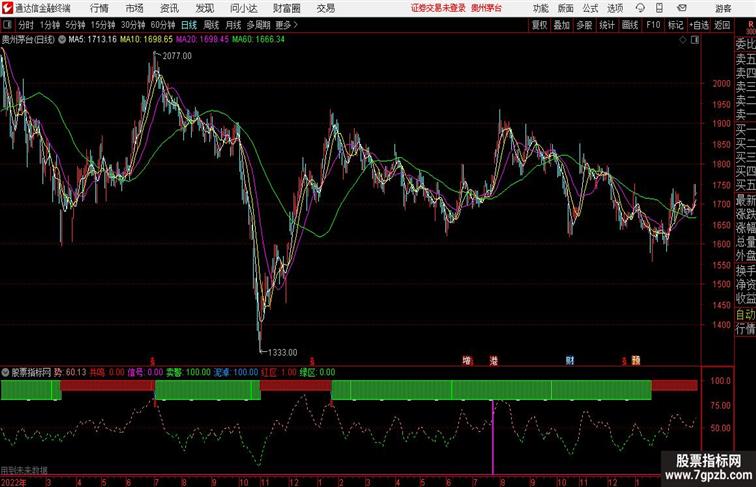Click the 1333.00 low price label
The image size is (756, 487).
tap(283, 352)
